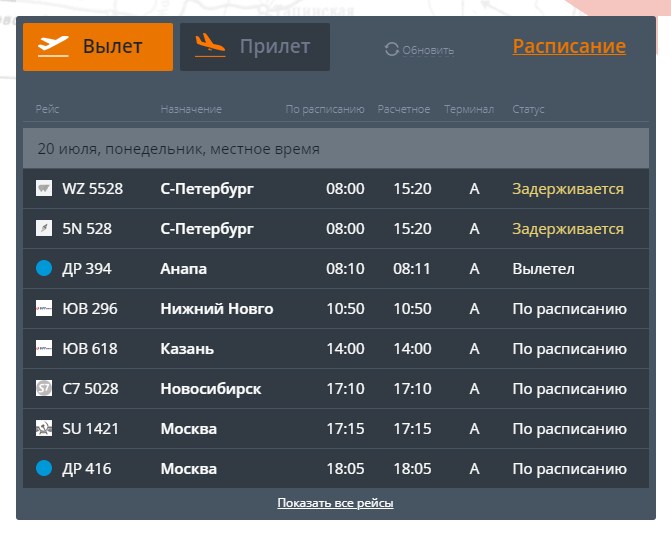
Task: Click scheduled time 14:00 for ЮВ 618
Action: click(x=345, y=349)
